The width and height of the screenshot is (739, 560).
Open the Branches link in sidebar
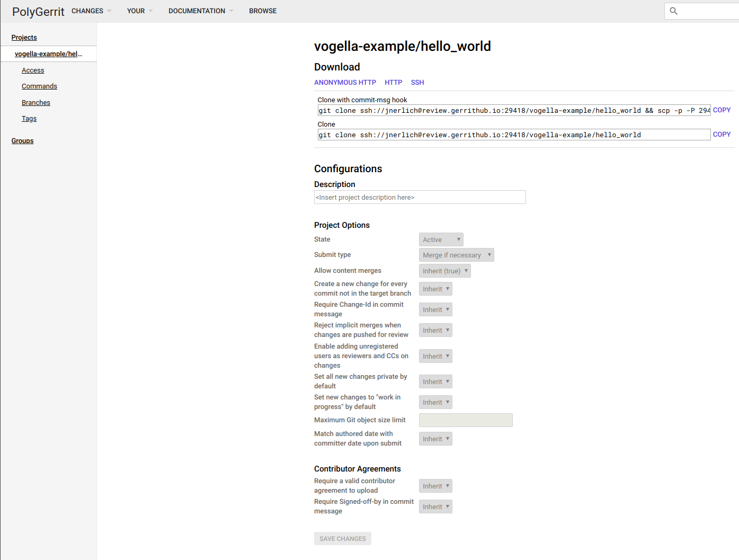(x=36, y=103)
